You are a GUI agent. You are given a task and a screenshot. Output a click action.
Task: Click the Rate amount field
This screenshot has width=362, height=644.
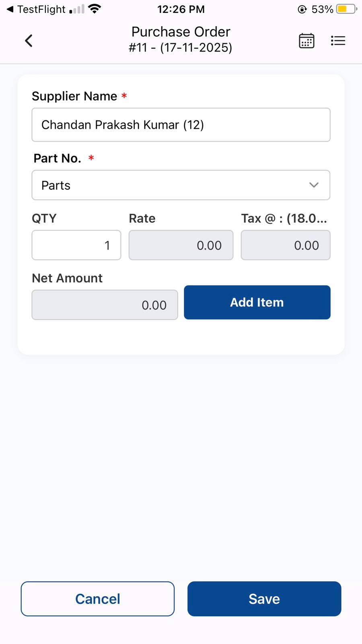click(181, 245)
